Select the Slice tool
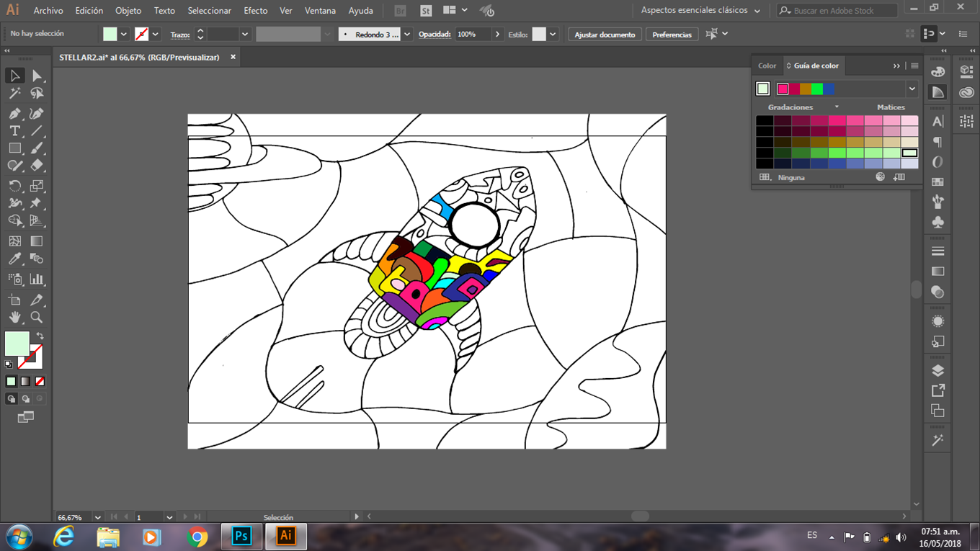This screenshot has height=551, width=980. (x=37, y=300)
